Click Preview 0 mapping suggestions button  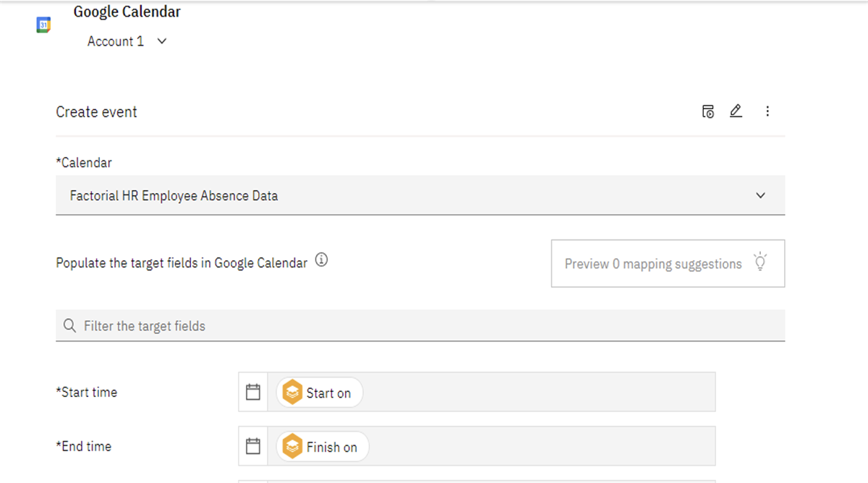coord(653,264)
